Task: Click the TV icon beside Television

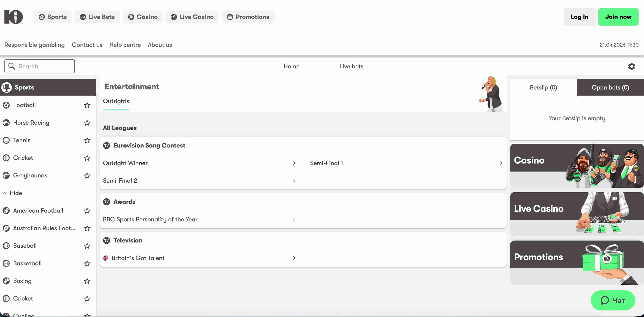Action: [x=107, y=240]
